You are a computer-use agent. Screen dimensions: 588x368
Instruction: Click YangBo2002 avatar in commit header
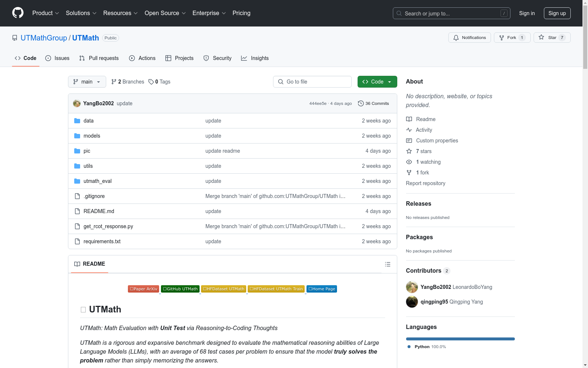[x=77, y=103]
